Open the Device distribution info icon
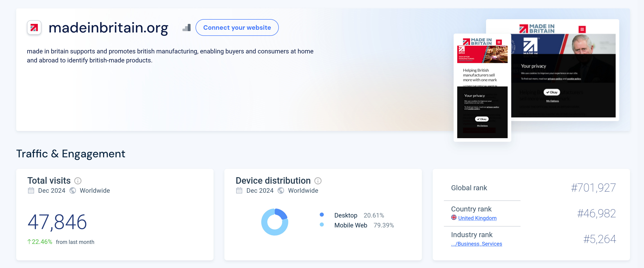Screen dimensions: 644x268 [x=318, y=181]
